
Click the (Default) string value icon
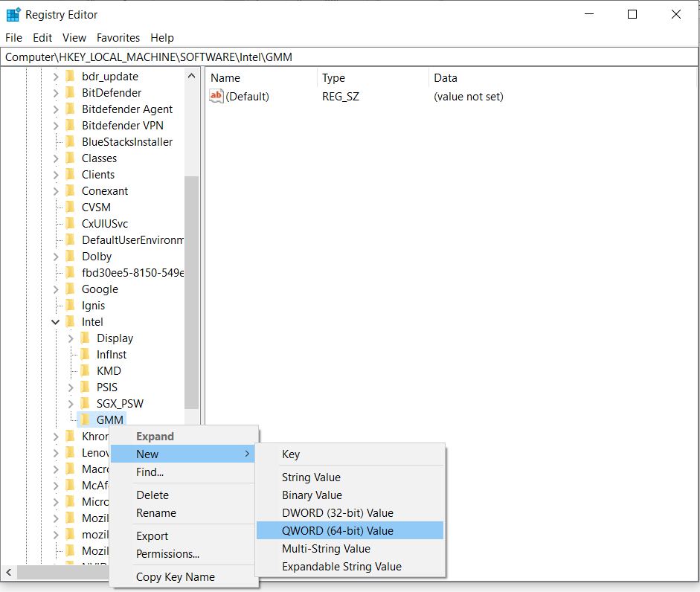pos(216,96)
